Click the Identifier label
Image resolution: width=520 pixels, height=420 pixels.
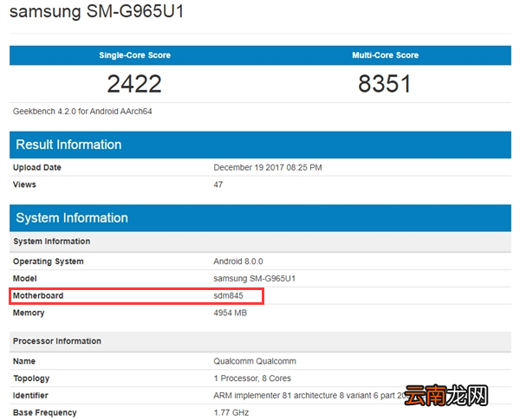coord(30,396)
